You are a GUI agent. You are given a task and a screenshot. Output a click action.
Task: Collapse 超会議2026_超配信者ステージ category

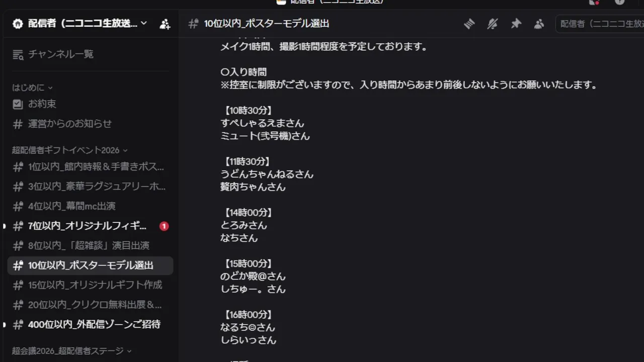(x=72, y=351)
